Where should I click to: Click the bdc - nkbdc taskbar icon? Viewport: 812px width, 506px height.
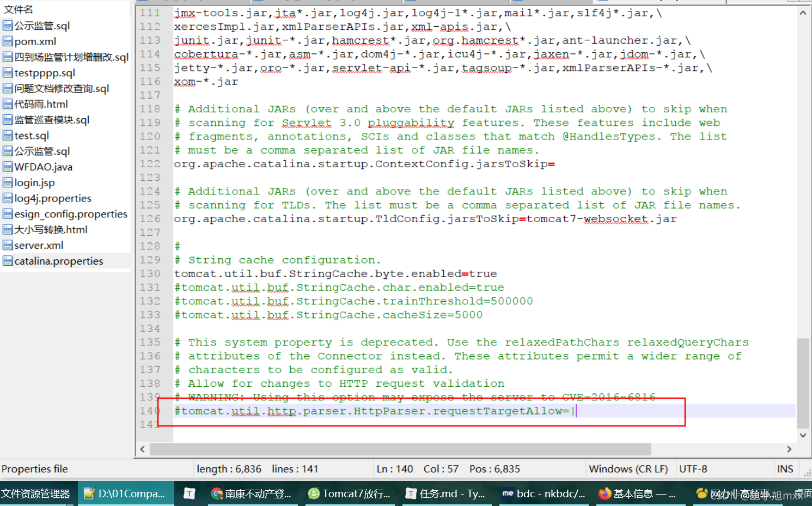(x=508, y=493)
